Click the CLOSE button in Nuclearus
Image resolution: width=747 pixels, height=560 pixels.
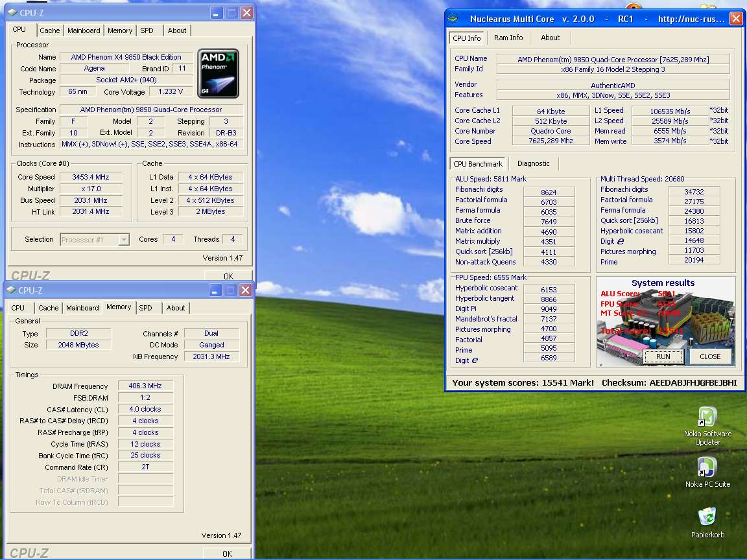pos(710,356)
